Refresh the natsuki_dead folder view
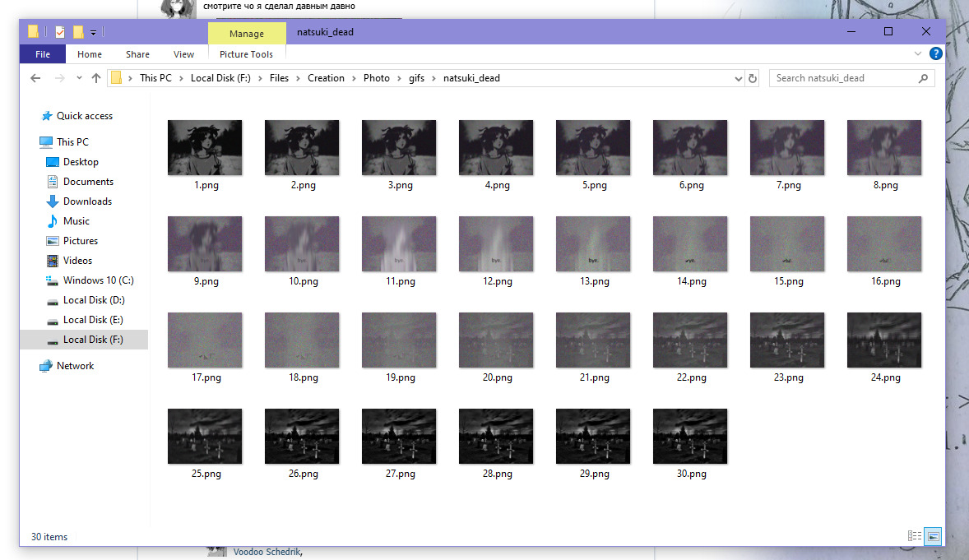Image resolution: width=969 pixels, height=560 pixels. pos(752,78)
